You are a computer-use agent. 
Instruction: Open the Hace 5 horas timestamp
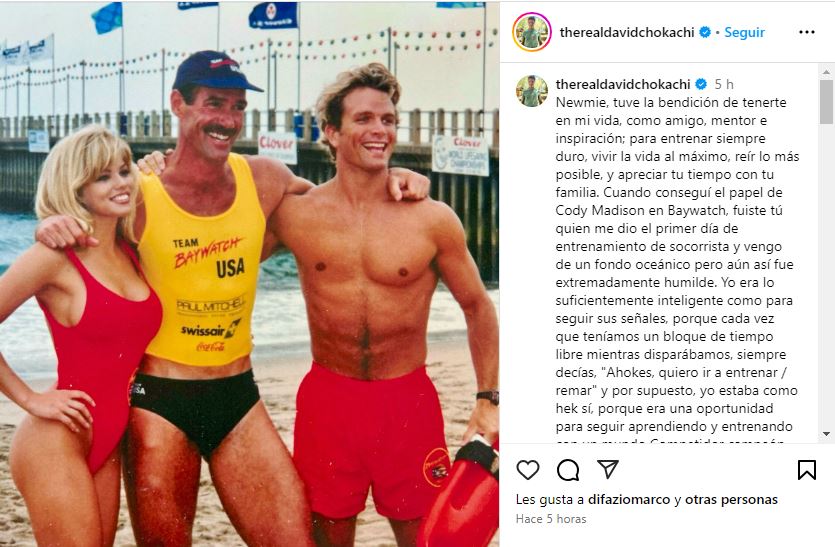tap(551, 519)
